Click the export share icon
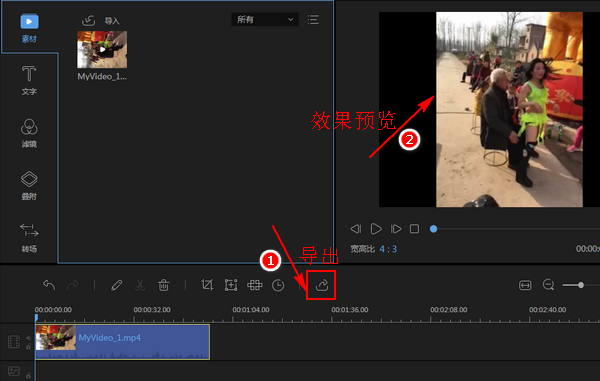Image resolution: width=600 pixels, height=381 pixels. point(322,285)
